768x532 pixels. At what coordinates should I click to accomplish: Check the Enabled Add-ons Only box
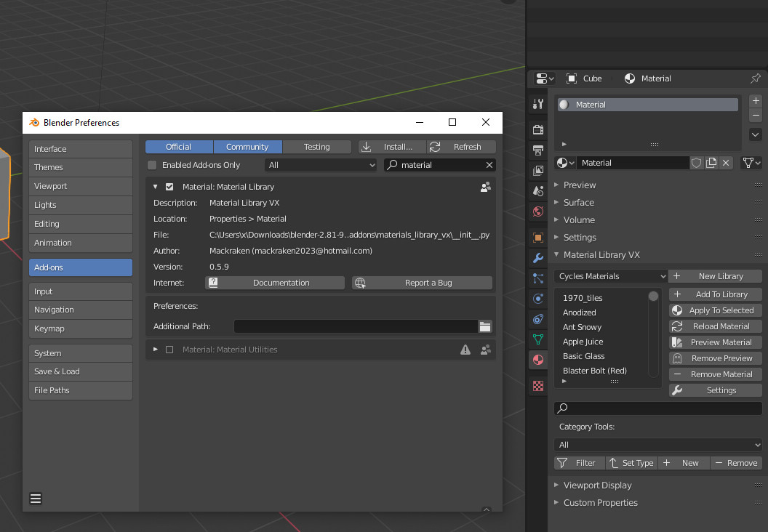point(152,165)
